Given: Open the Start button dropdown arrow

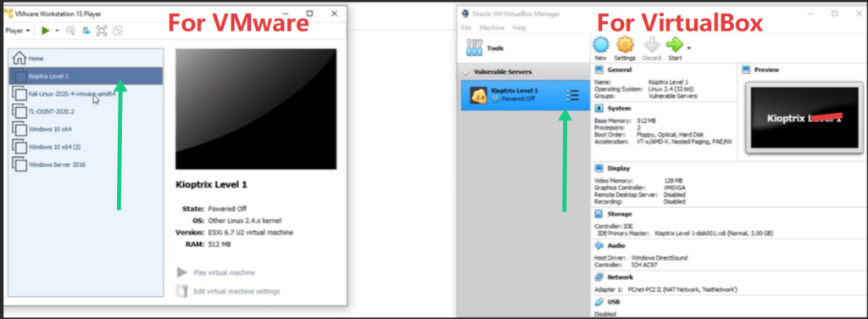Looking at the screenshot, I should click(x=689, y=48).
